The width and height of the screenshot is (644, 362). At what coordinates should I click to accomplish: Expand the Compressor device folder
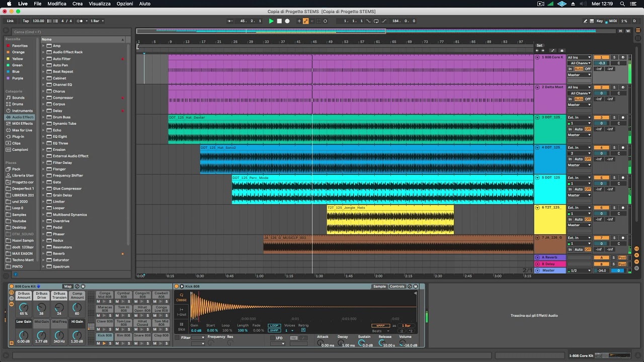point(43,98)
